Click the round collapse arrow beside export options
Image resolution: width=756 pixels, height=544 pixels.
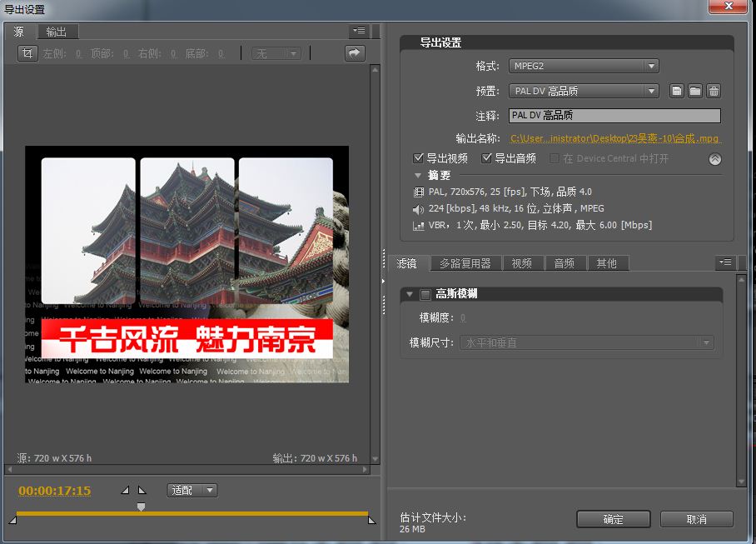714,159
